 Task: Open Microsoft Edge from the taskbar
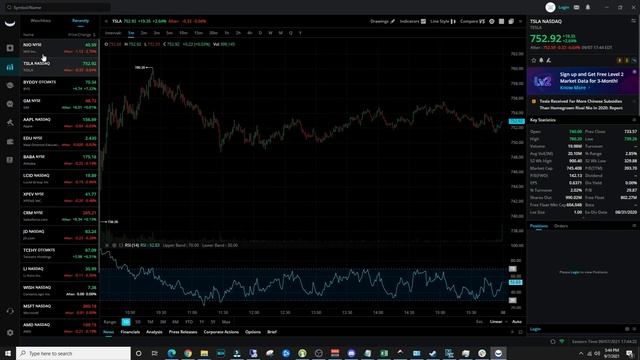click(172, 353)
